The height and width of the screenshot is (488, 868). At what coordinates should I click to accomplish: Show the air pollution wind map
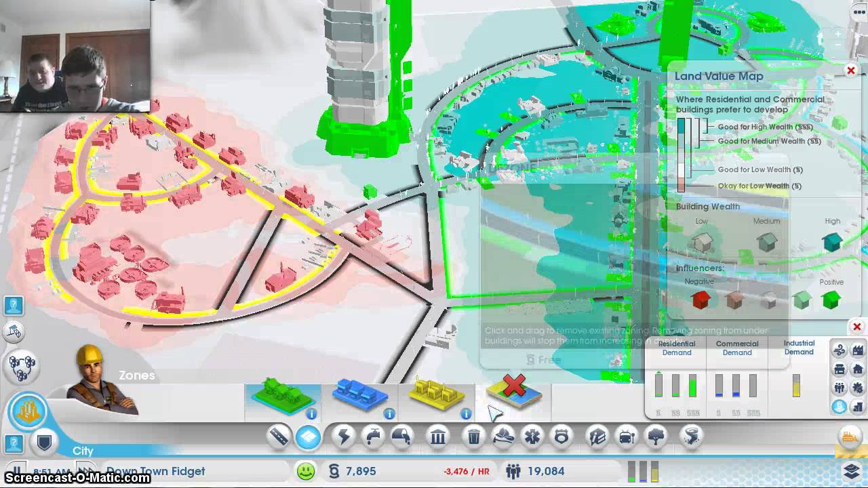tap(840, 350)
